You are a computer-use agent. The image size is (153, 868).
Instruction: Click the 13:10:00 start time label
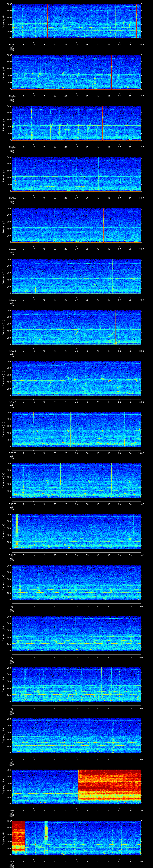pyautogui.click(x=12, y=504)
